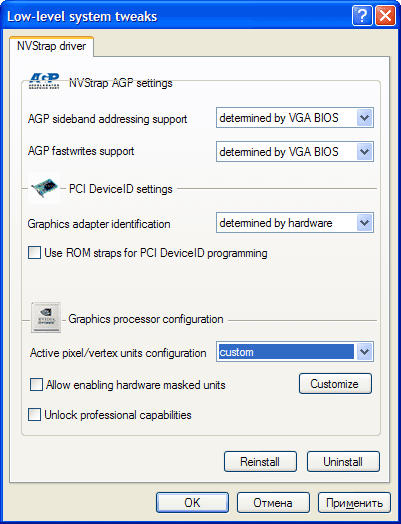The width and height of the screenshot is (401, 524).
Task: Close the Low-level system tweaks dialog
Action: [385, 15]
